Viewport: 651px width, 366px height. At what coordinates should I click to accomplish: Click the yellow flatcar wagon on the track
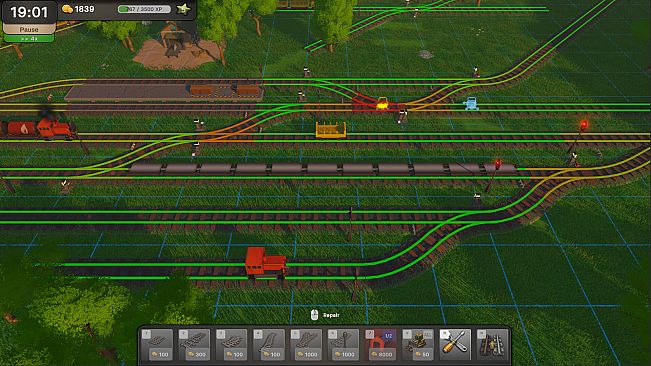click(x=331, y=129)
